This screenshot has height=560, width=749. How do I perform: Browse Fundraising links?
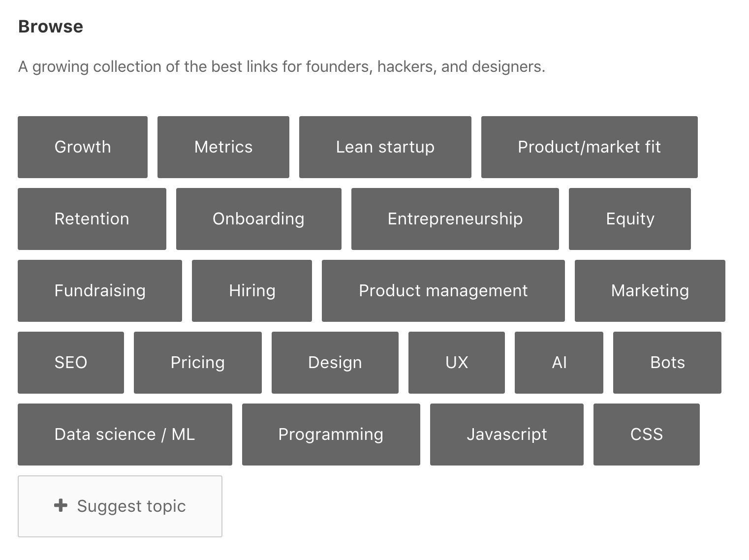coord(100,291)
